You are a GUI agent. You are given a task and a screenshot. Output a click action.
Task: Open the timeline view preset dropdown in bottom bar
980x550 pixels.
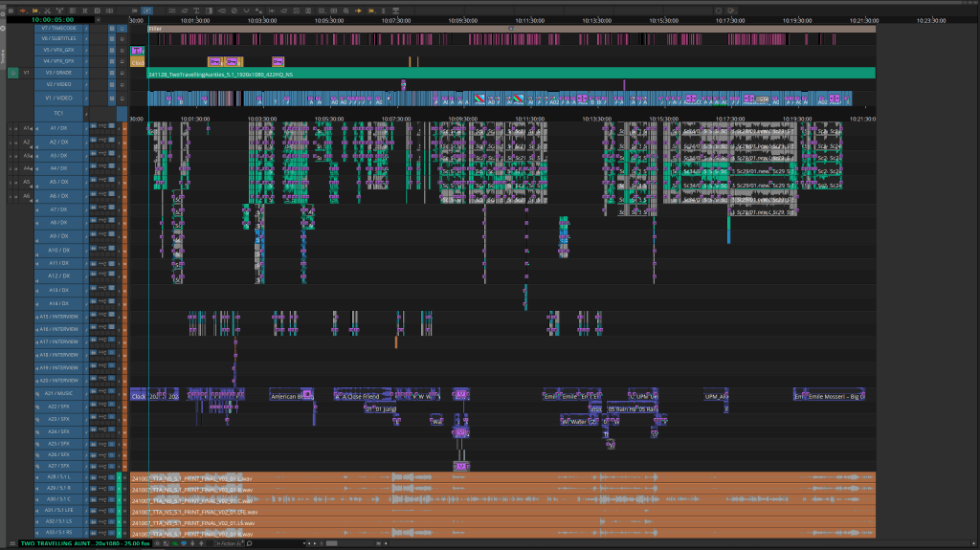coord(226,544)
